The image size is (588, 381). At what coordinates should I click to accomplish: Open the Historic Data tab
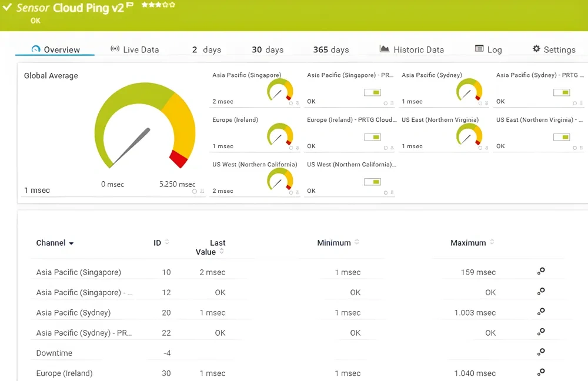pos(412,49)
